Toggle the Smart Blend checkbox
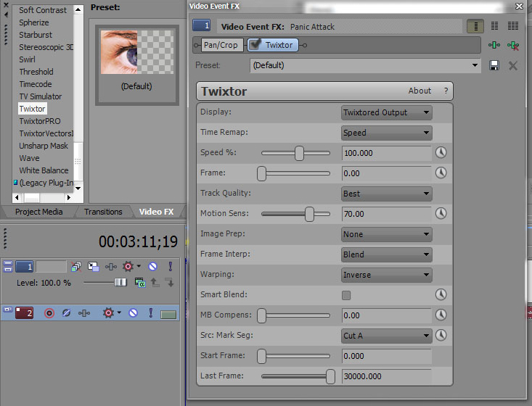The width and height of the screenshot is (532, 406). (x=346, y=295)
